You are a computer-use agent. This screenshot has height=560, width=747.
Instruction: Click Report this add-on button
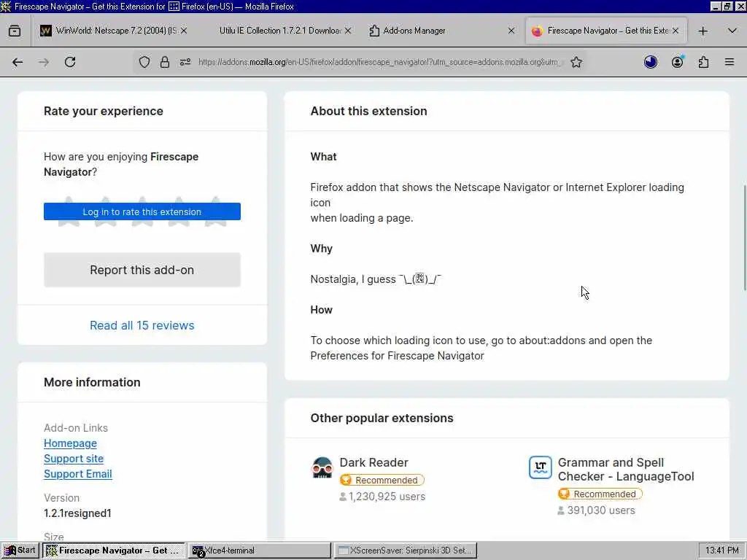pos(142,270)
